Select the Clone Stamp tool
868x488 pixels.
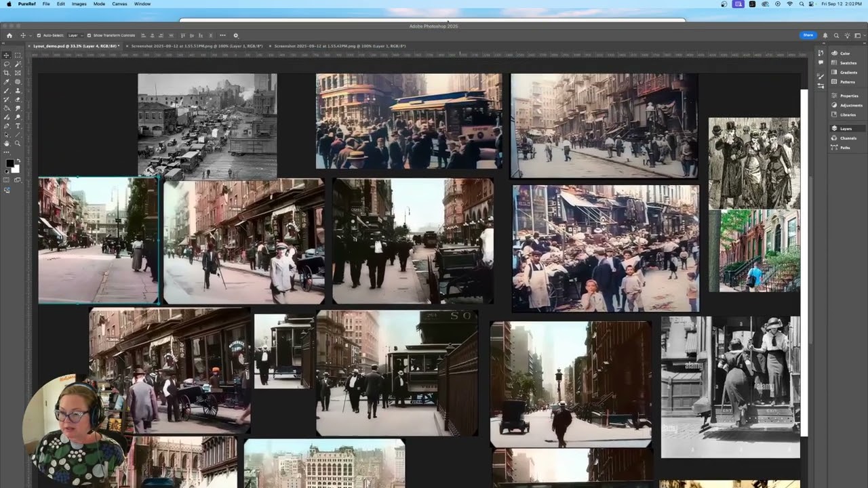[18, 91]
